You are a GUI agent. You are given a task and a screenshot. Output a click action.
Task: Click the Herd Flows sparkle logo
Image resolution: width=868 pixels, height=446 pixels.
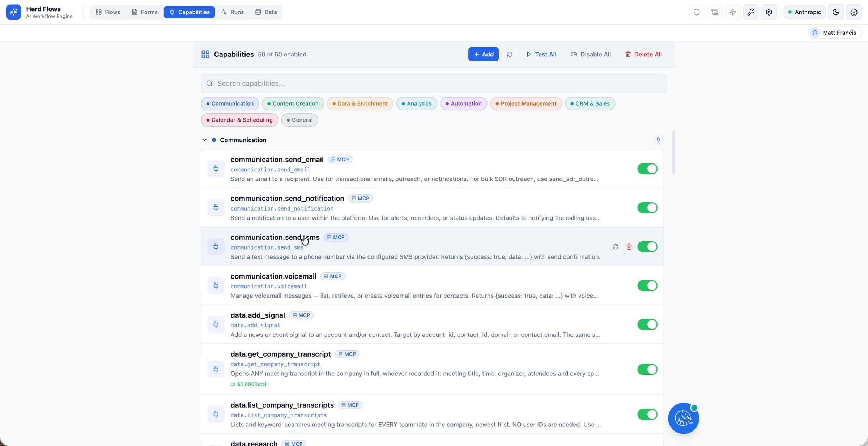point(13,12)
